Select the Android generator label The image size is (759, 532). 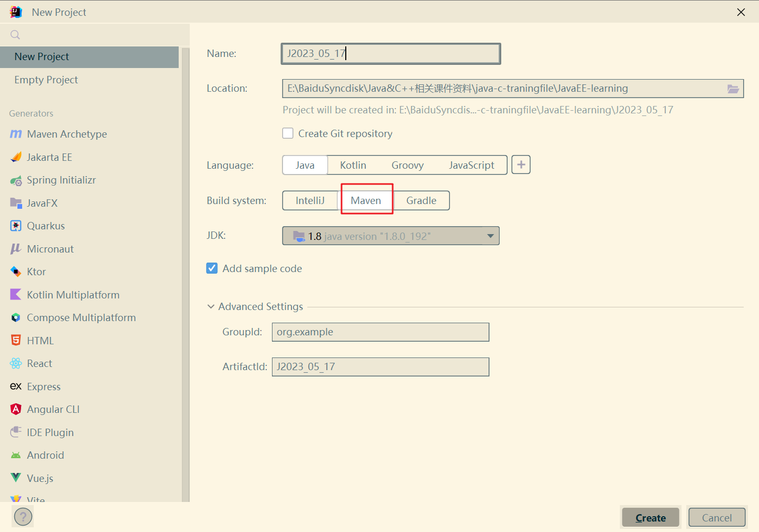click(45, 455)
